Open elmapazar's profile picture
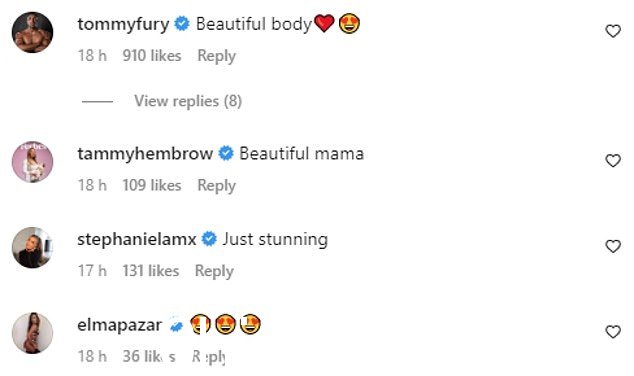 point(32,333)
